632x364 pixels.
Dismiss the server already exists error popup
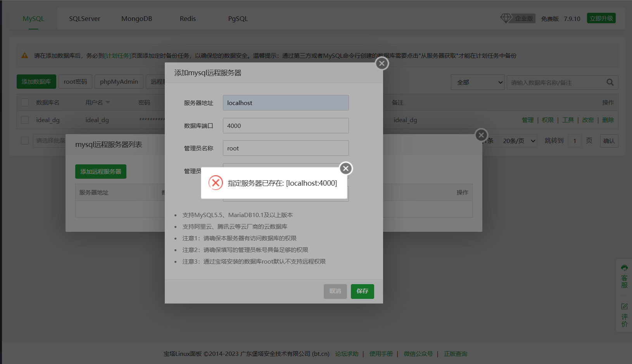tap(346, 168)
